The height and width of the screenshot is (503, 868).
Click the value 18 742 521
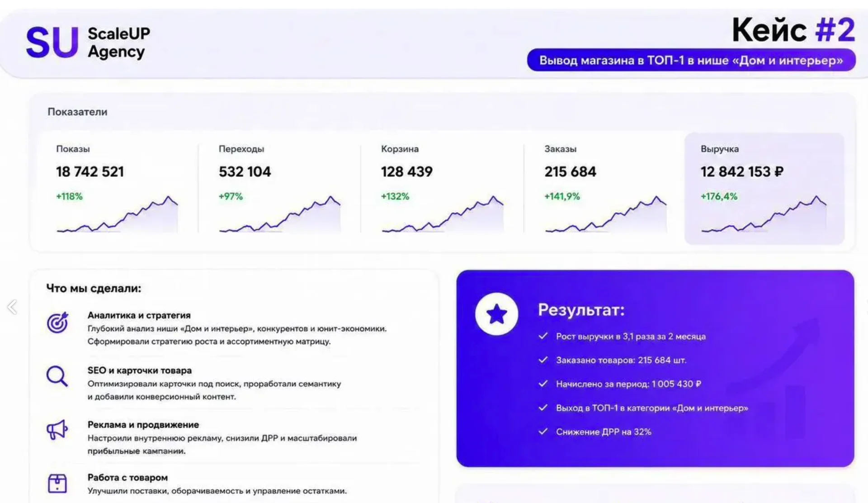click(x=90, y=172)
